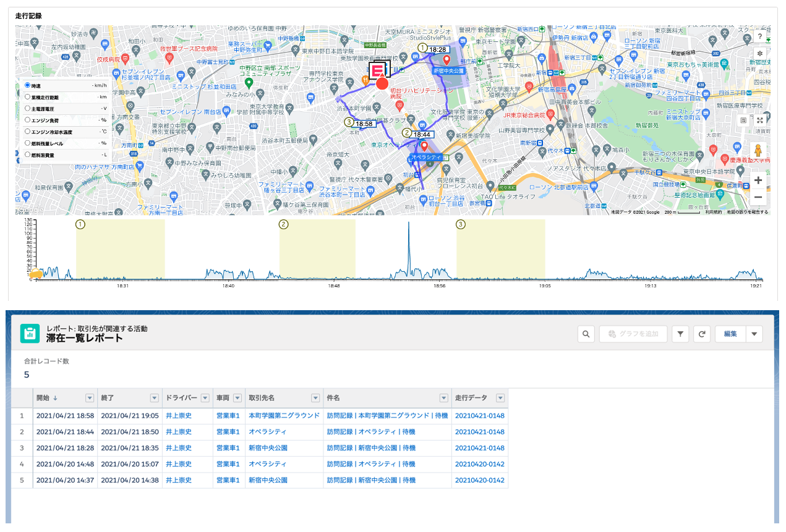Click the orange start marker on the speed chart
786x532 pixels.
click(x=36, y=274)
